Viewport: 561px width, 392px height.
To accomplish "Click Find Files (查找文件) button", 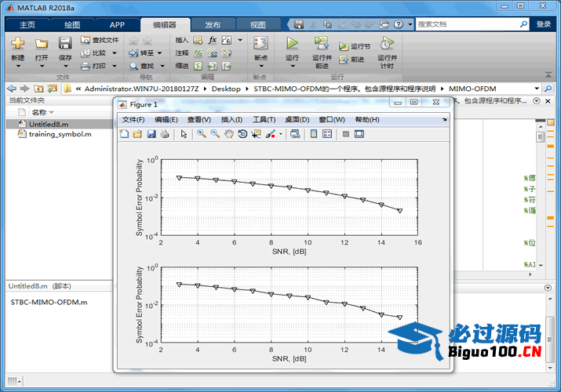I will [x=100, y=40].
